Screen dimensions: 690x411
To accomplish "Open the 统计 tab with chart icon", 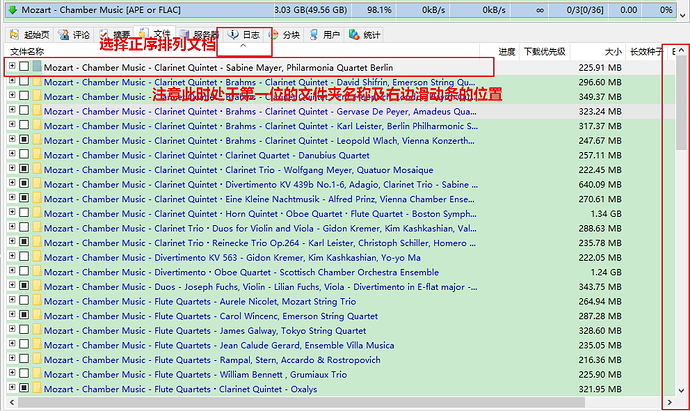I will 364,35.
